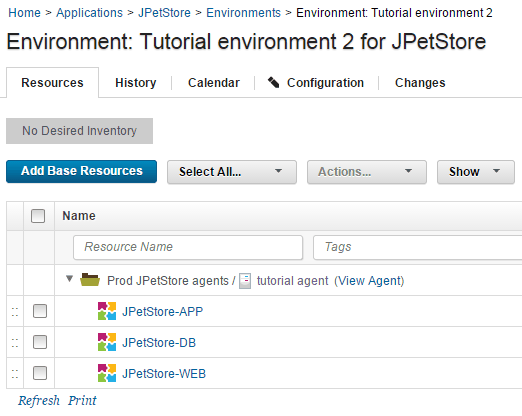Go to Home in the breadcrumb
522x416 pixels.
(24, 13)
